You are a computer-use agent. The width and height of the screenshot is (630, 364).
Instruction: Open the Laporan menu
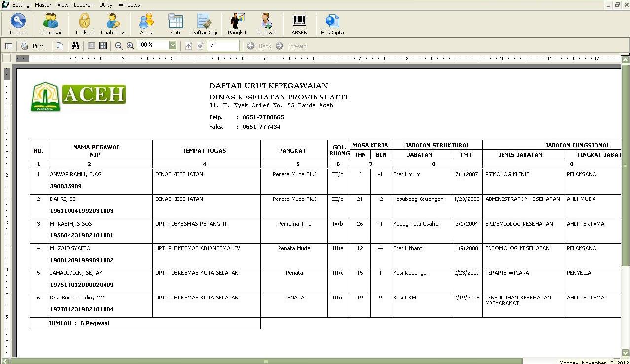84,5
